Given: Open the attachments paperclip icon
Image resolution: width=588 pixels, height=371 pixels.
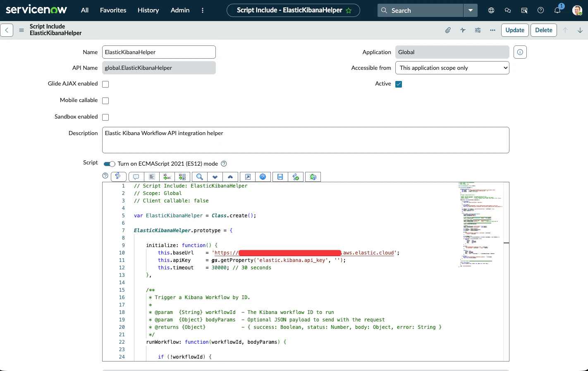Looking at the screenshot, I should [448, 30].
